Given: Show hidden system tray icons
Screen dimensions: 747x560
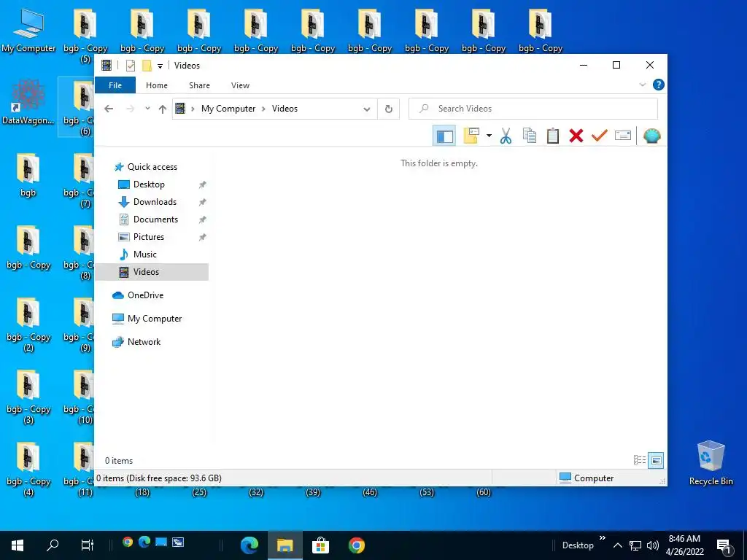Looking at the screenshot, I should tap(617, 545).
